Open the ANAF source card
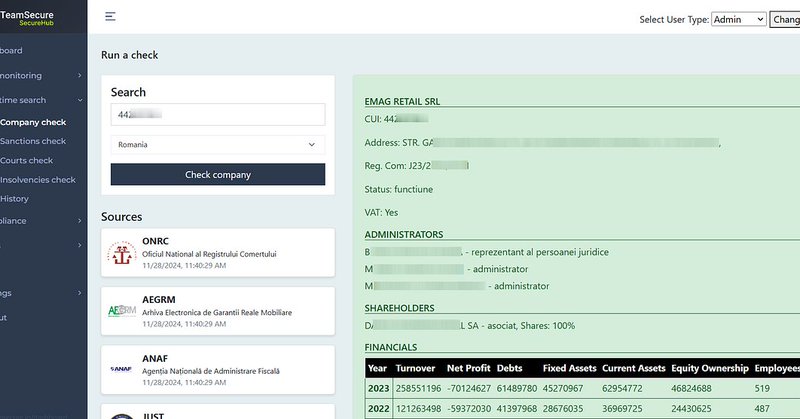The image size is (800, 419). point(218,369)
